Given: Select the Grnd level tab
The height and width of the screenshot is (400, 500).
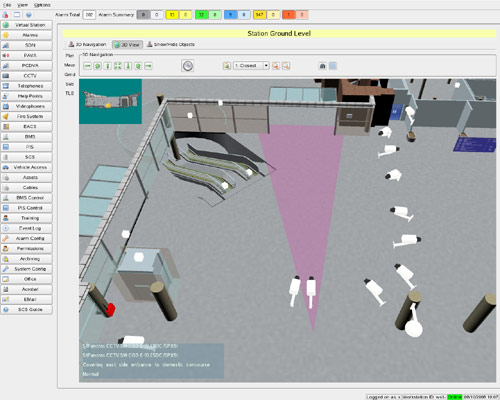Looking at the screenshot, I should [x=70, y=74].
